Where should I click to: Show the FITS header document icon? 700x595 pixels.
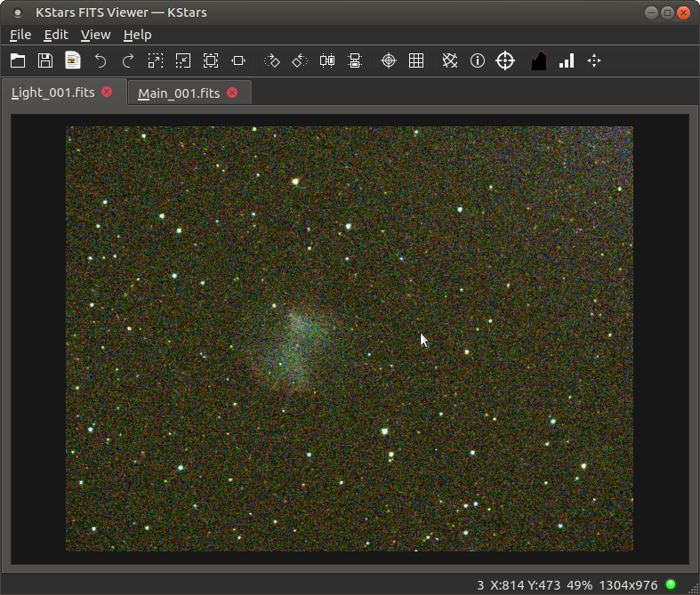(x=73, y=60)
